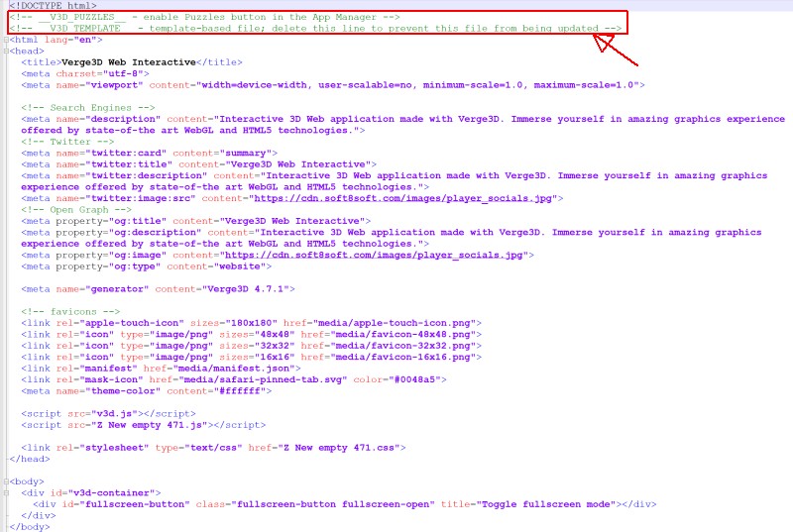Image resolution: width=793 pixels, height=532 pixels.
Task: Click the lang="en" attribute
Action: pos(70,40)
